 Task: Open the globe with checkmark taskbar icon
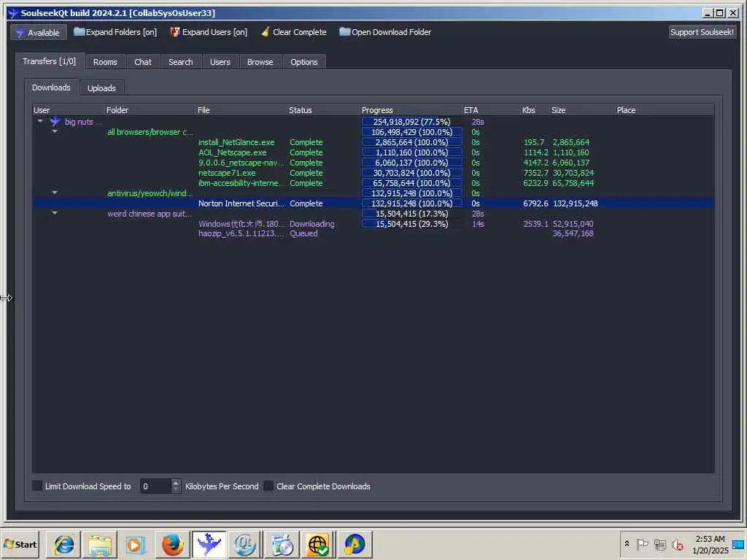[x=318, y=544]
